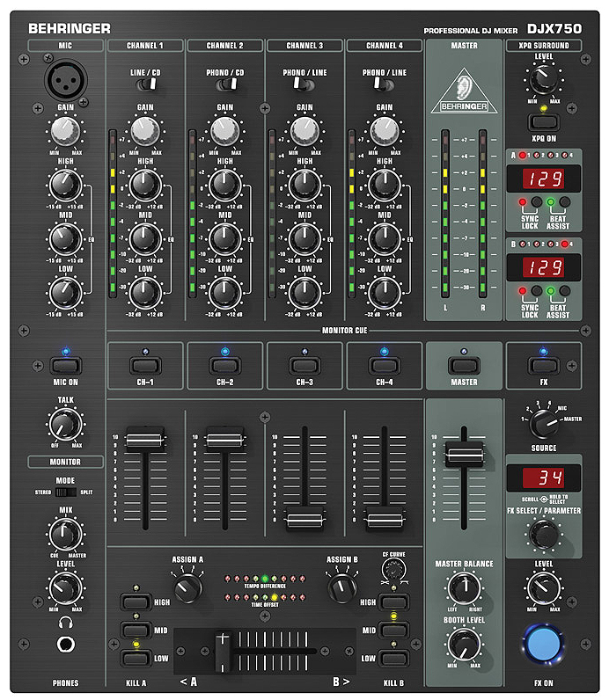The image size is (609, 700).
Task: Click the headphones icon above the jack
Action: pyautogui.click(x=66, y=623)
